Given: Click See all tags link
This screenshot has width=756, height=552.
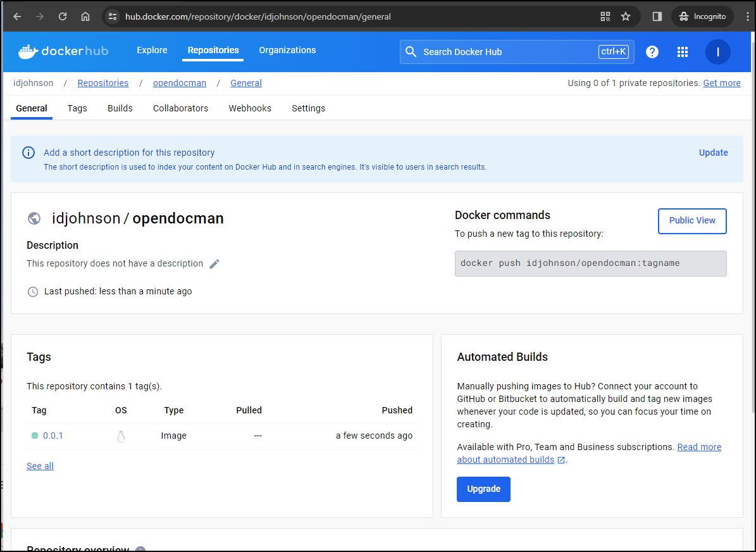Looking at the screenshot, I should point(40,466).
